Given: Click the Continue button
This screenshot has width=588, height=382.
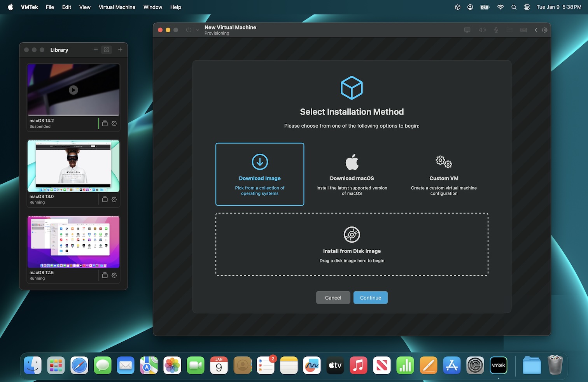Looking at the screenshot, I should pos(370,298).
